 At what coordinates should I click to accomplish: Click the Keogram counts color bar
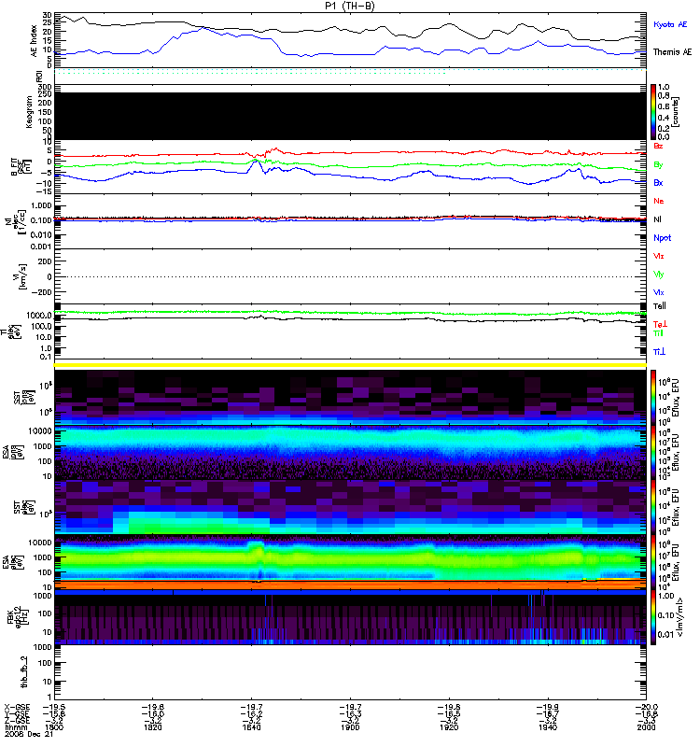coord(653,112)
